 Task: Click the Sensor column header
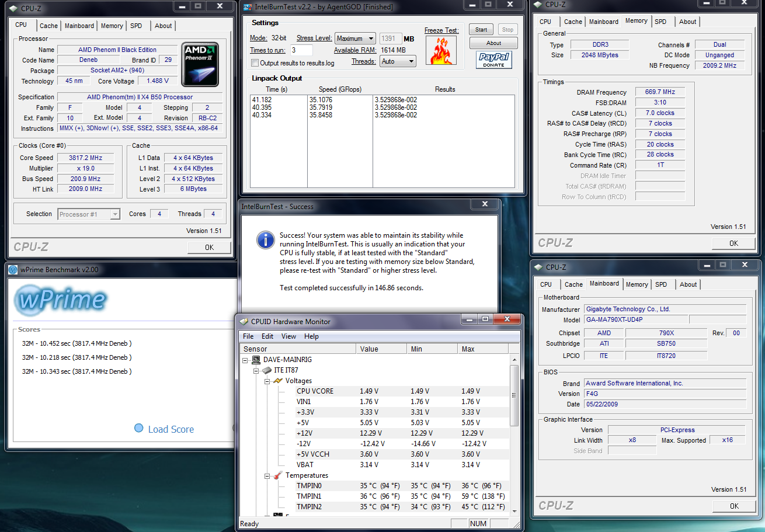pos(298,349)
